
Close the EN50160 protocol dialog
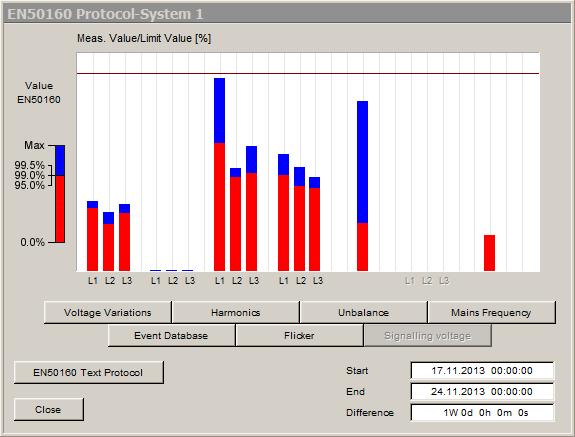click(x=48, y=410)
